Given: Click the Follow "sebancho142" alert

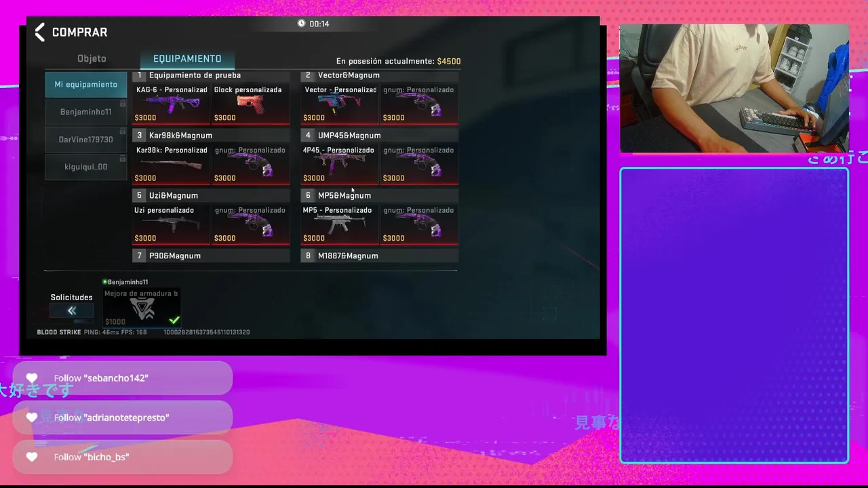Looking at the screenshot, I should (x=123, y=378).
